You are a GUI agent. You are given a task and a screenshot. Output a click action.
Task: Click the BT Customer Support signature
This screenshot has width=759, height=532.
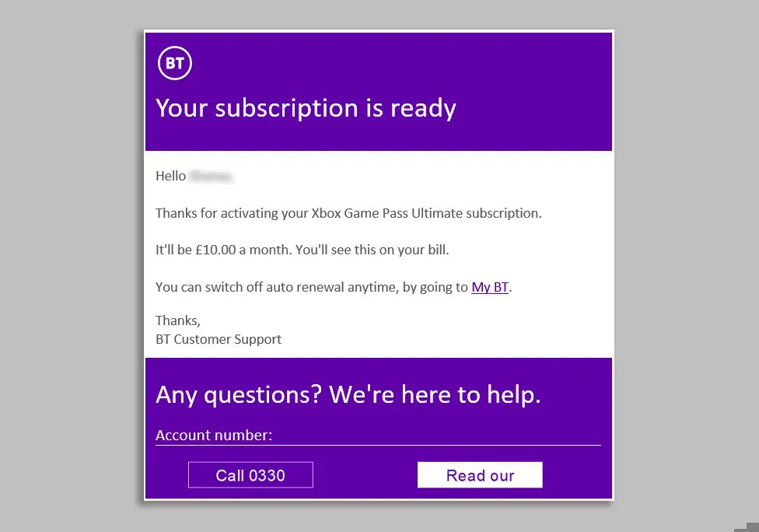pos(219,339)
